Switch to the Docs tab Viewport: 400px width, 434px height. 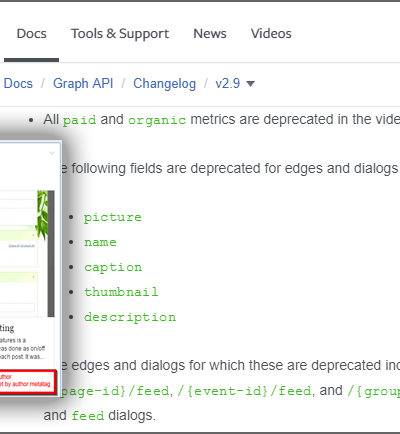[32, 34]
